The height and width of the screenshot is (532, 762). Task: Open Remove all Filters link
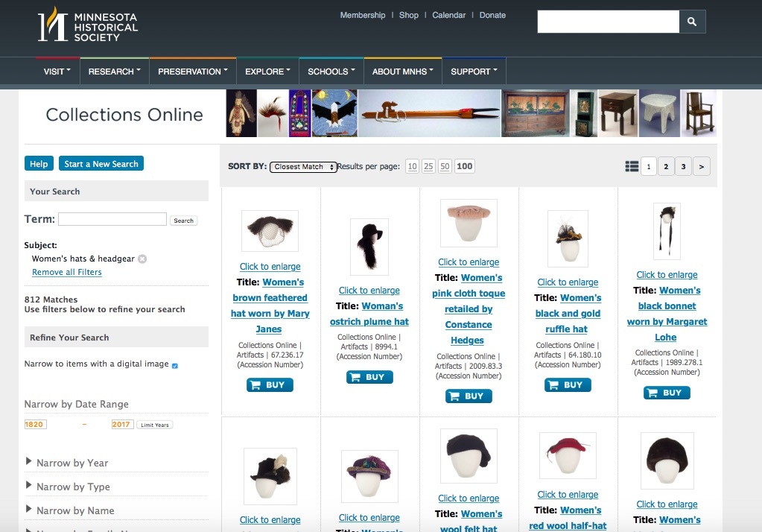tap(67, 272)
